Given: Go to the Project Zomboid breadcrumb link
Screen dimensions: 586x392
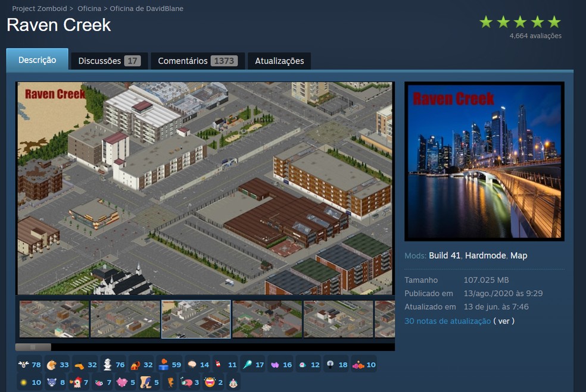Looking at the screenshot, I should pyautogui.click(x=40, y=8).
